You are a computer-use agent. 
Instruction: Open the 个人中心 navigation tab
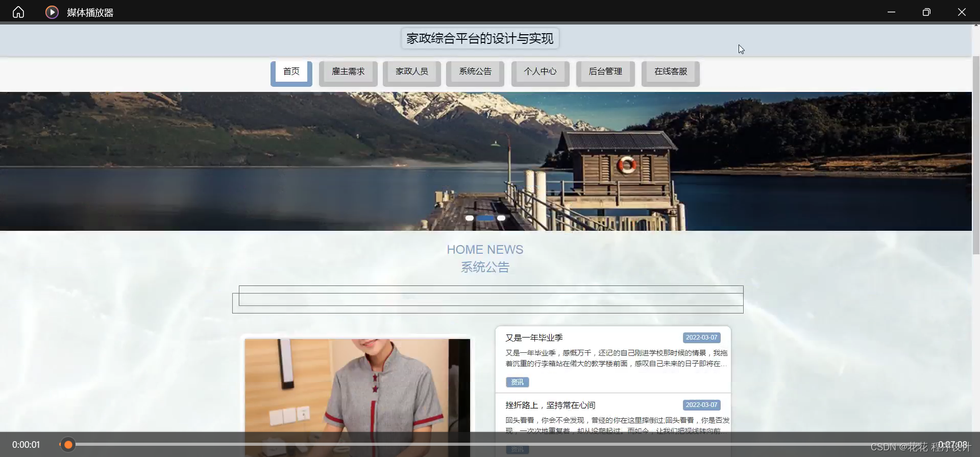540,73
